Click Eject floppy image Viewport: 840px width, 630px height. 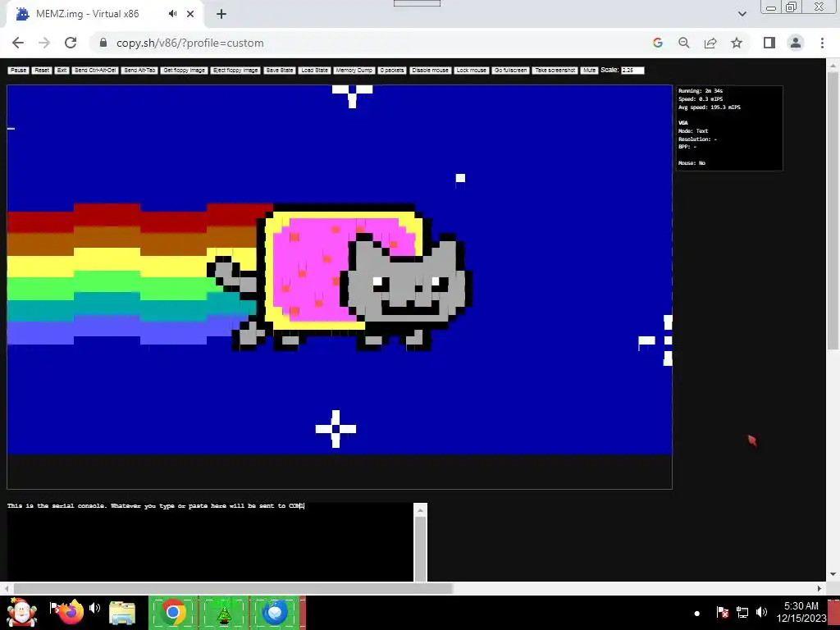tap(235, 71)
